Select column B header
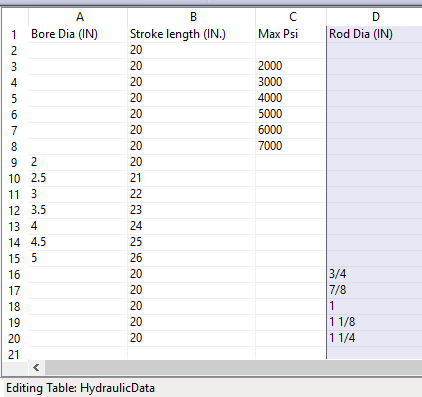The image size is (422, 397). [191, 17]
